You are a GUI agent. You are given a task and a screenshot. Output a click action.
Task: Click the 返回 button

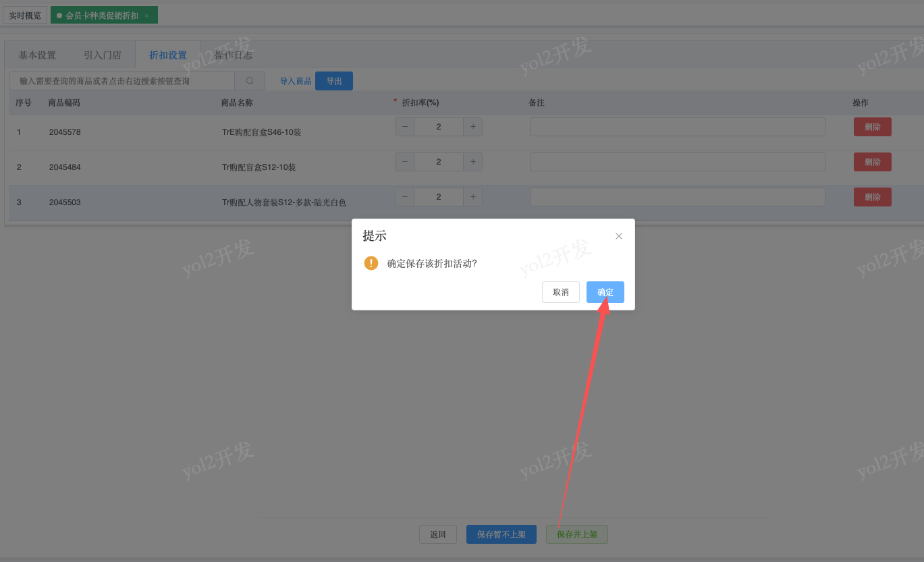tap(438, 534)
